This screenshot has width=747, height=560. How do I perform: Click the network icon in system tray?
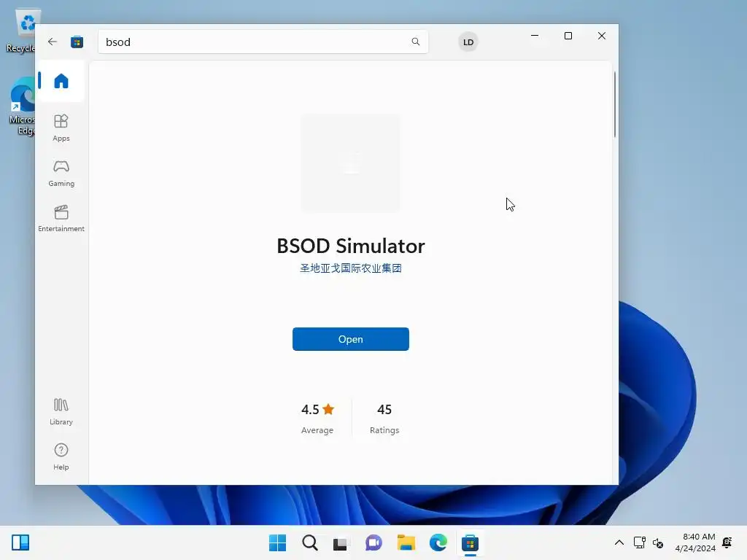coord(639,542)
